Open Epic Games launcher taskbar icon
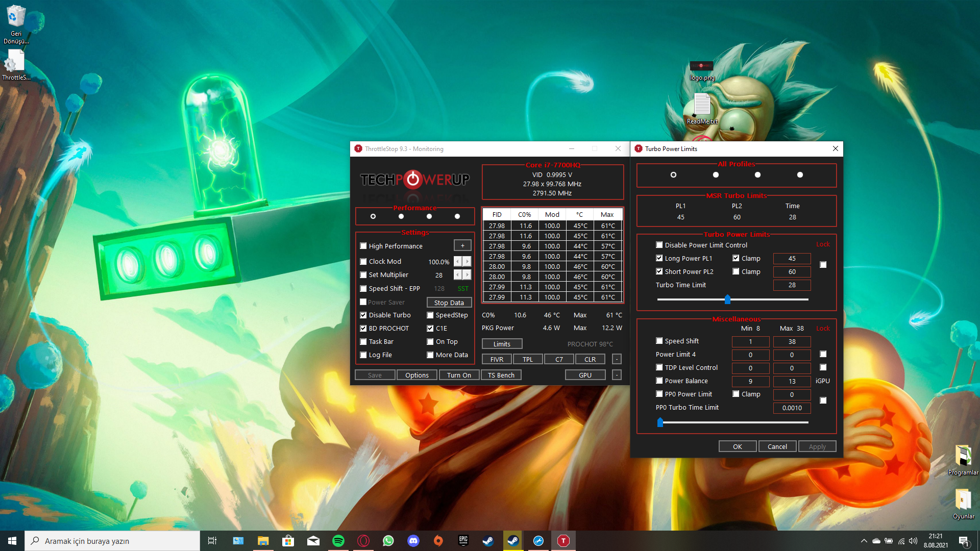 tap(463, 541)
